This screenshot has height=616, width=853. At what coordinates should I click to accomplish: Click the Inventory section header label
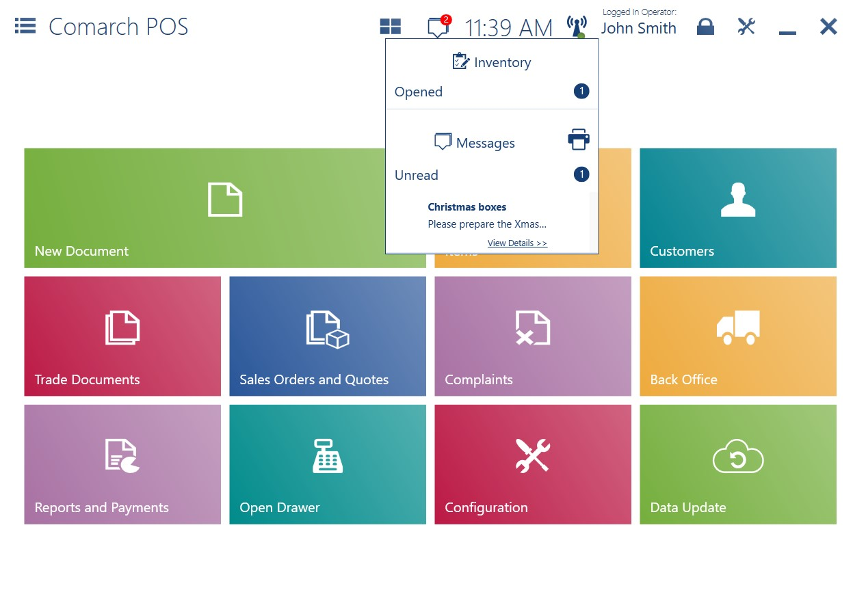[x=503, y=62]
